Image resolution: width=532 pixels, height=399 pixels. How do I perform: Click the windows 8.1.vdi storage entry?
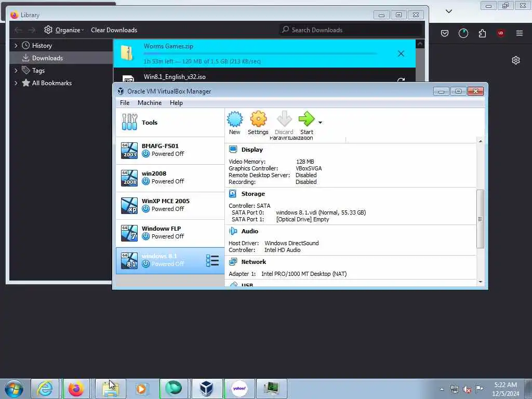tap(321, 212)
